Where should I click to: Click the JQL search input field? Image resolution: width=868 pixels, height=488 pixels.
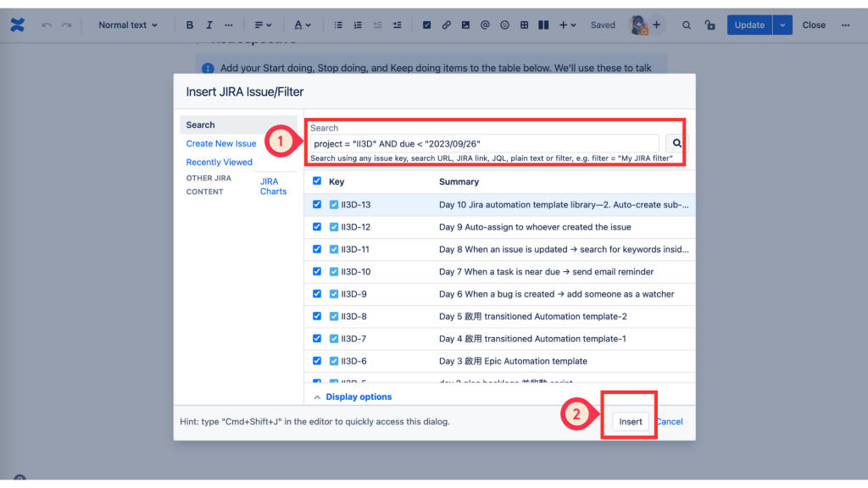[x=484, y=144]
